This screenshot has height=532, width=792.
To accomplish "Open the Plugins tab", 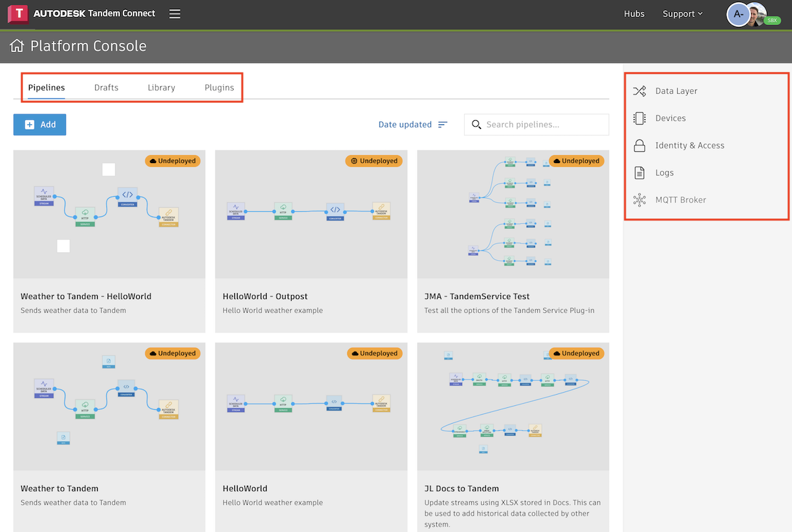I will coord(219,88).
